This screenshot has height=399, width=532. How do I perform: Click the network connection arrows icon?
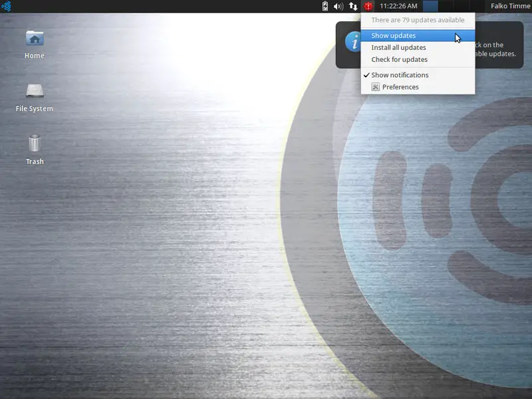pos(353,6)
